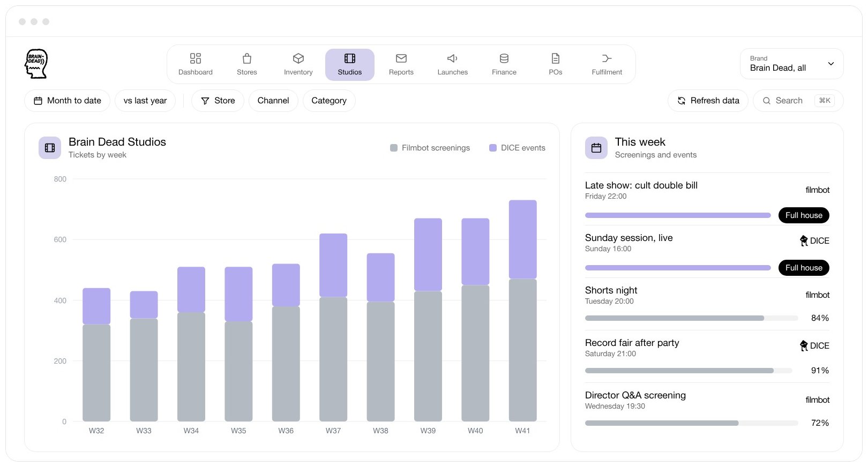This screenshot has width=868, height=467.
Task: Click Record fair after party progress bar
Action: tap(689, 371)
